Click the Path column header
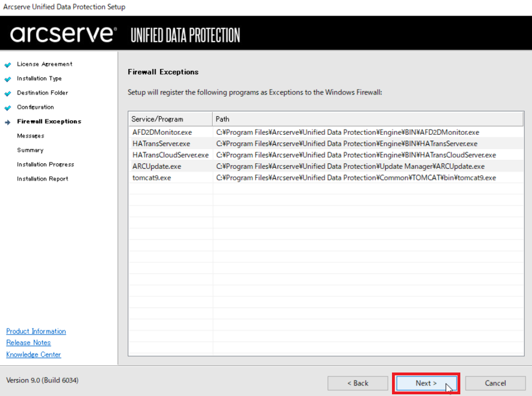This screenshot has width=532, height=396. tap(368, 119)
